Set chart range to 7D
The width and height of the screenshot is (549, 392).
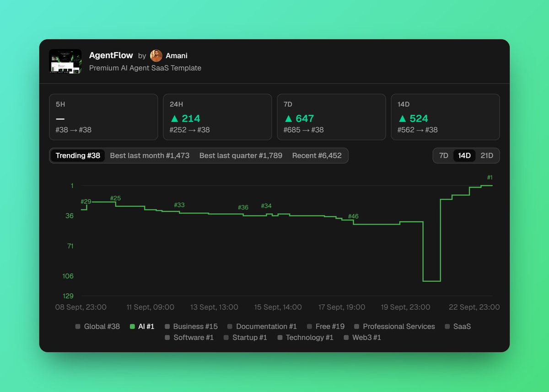click(x=444, y=156)
